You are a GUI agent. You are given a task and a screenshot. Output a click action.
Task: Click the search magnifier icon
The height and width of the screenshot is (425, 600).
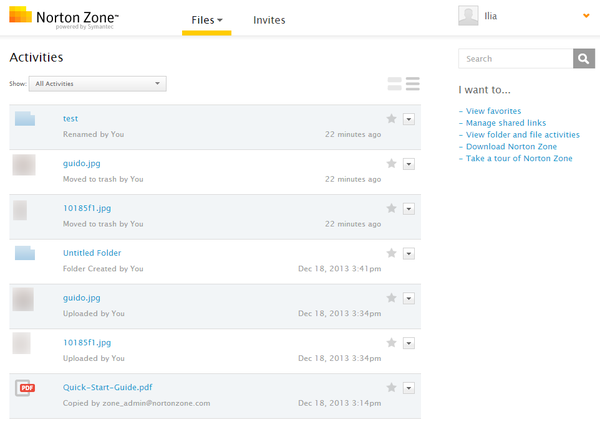[584, 59]
